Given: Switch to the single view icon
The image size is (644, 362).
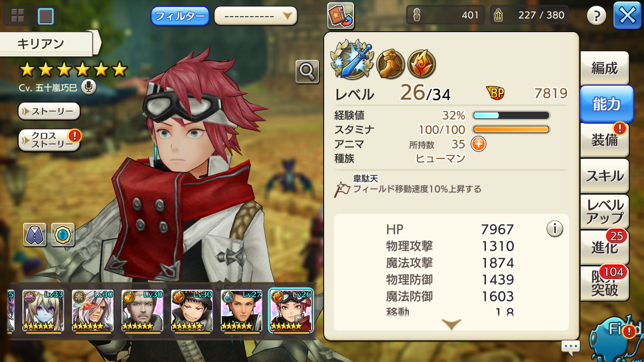Looking at the screenshot, I should [46, 16].
